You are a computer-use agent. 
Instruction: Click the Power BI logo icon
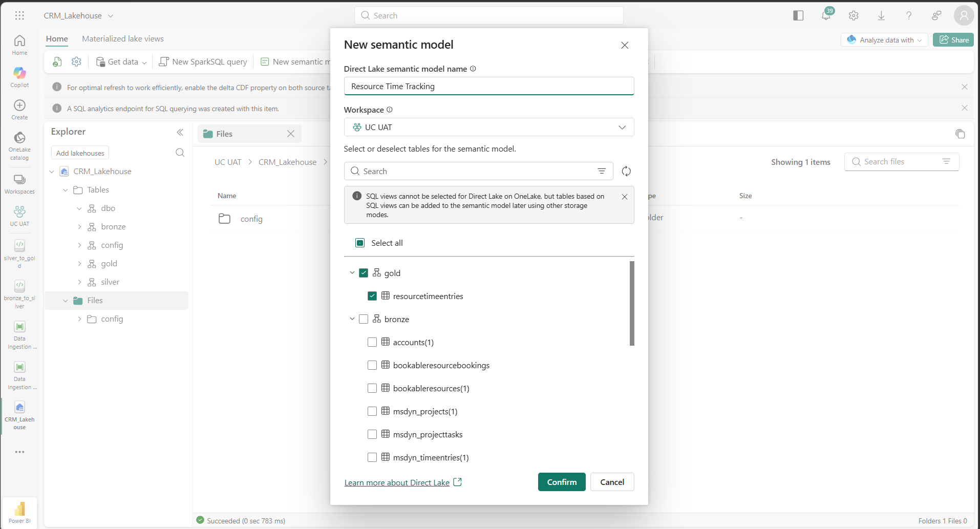pyautogui.click(x=19, y=512)
